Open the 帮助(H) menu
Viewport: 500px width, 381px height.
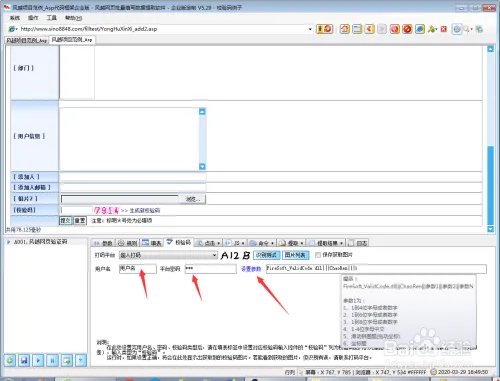coord(73,18)
